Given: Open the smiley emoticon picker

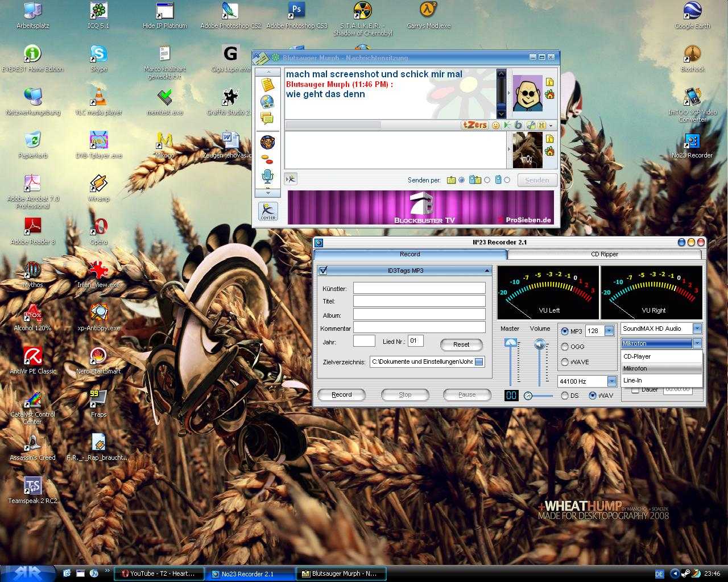Looking at the screenshot, I should point(495,125).
